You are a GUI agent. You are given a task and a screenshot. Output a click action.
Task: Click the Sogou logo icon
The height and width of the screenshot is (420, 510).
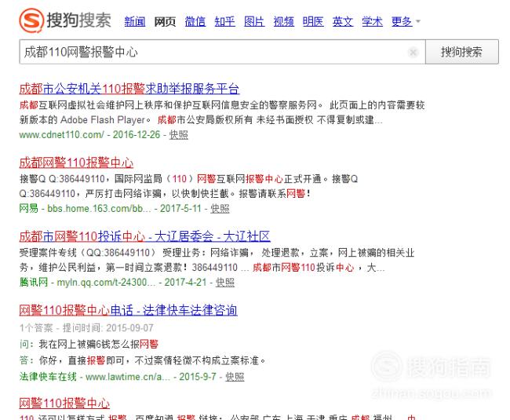pyautogui.click(x=31, y=20)
